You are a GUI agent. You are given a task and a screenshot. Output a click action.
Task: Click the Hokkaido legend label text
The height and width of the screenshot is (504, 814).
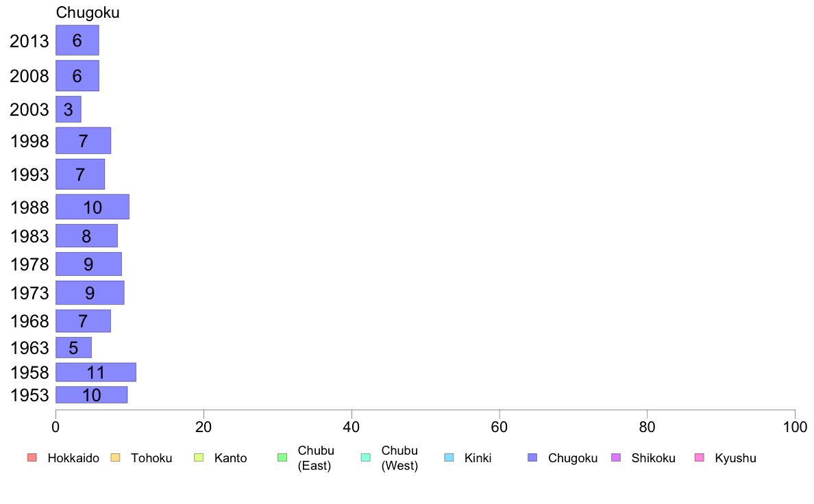point(73,458)
